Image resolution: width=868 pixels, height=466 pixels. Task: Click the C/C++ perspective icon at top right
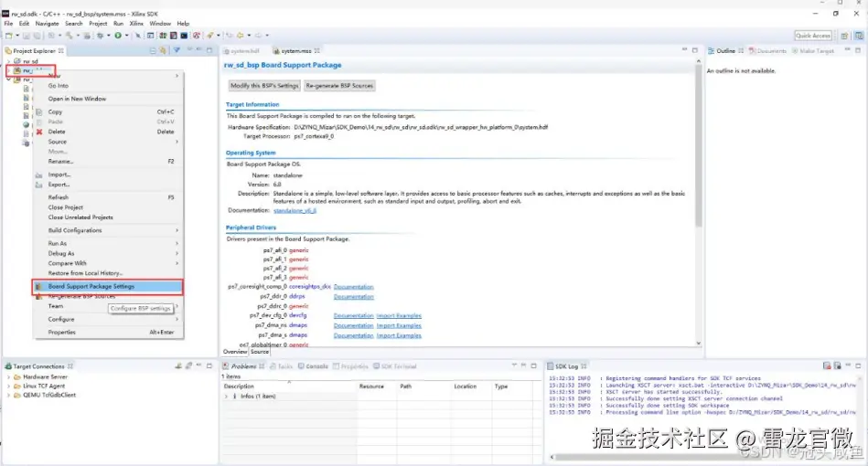click(859, 36)
